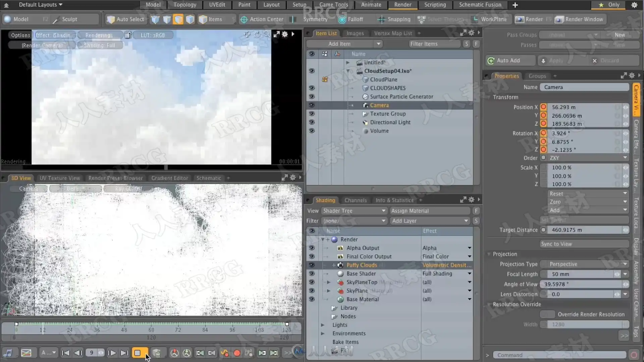The height and width of the screenshot is (362, 644).
Task: Expand the Untitled scene item
Action: pyautogui.click(x=348, y=63)
